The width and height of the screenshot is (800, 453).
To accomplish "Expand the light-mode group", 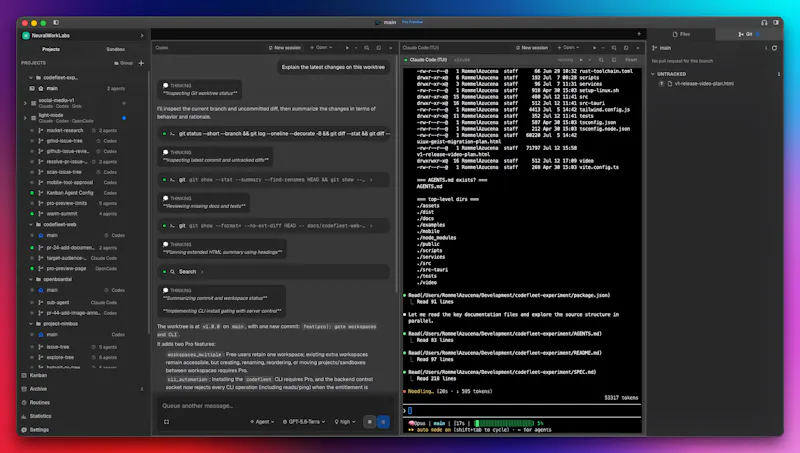I will click(25, 118).
